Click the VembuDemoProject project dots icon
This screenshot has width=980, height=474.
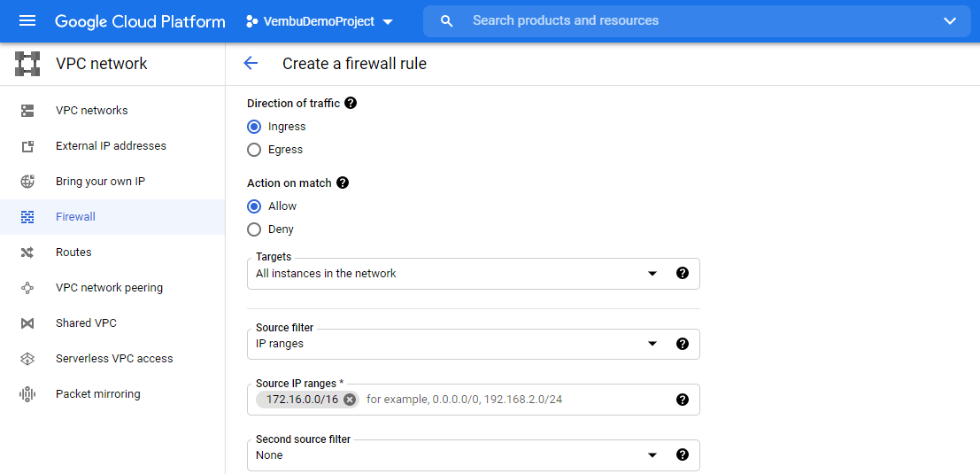[x=252, y=21]
